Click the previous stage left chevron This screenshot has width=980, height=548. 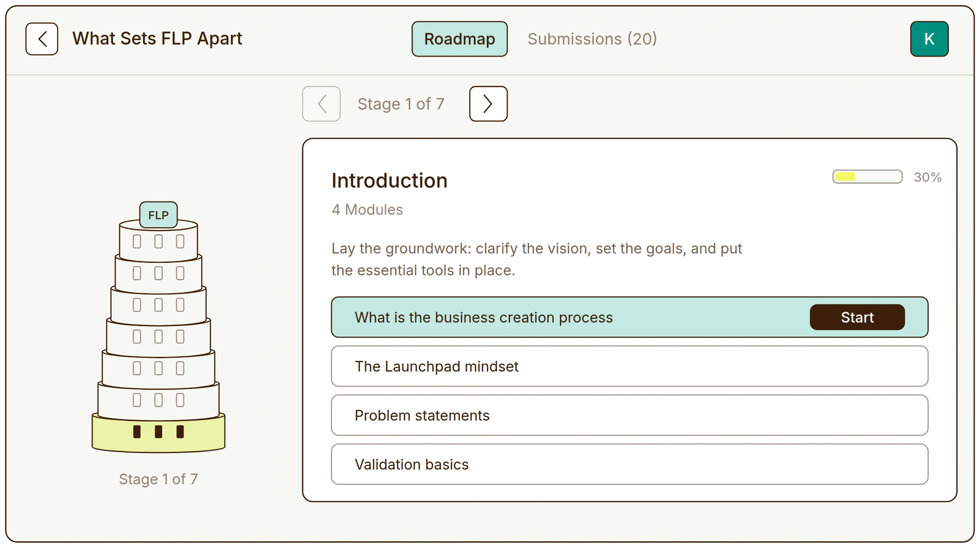coord(321,104)
